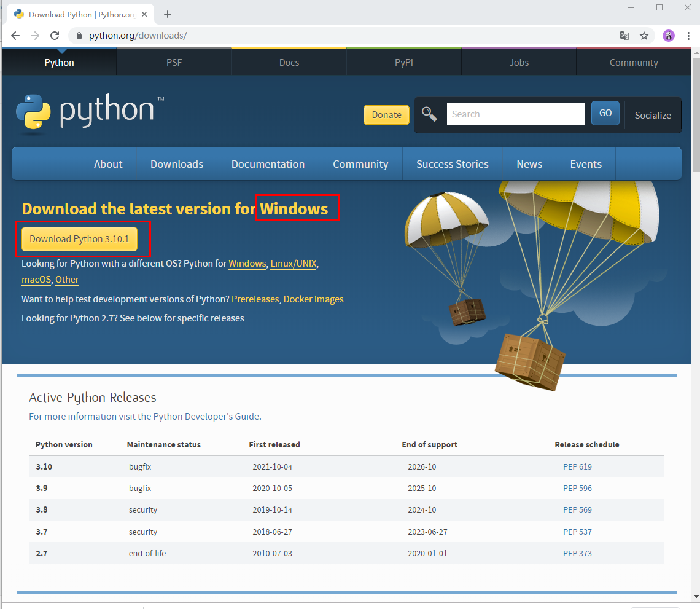The width and height of the screenshot is (700, 609).
Task: Click the GO search button
Action: pos(605,113)
